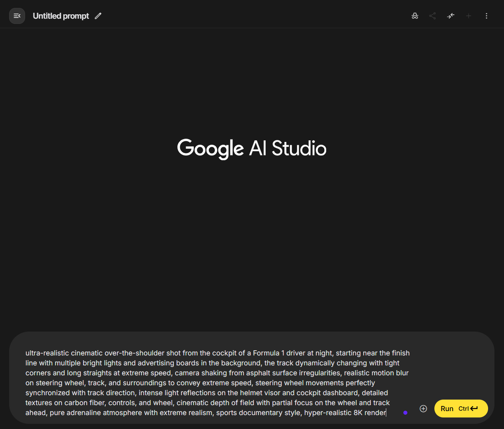Focus the prompt text input area
The height and width of the screenshot is (429, 504).
pyautogui.click(x=218, y=383)
